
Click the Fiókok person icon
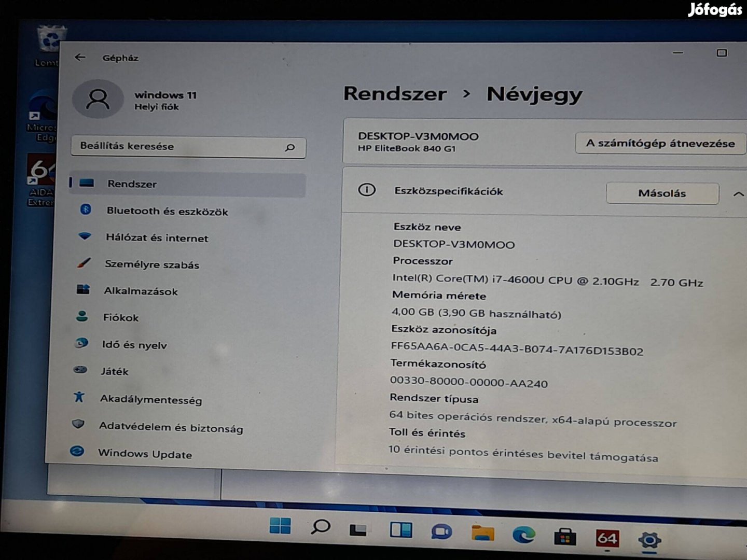pyautogui.click(x=82, y=316)
